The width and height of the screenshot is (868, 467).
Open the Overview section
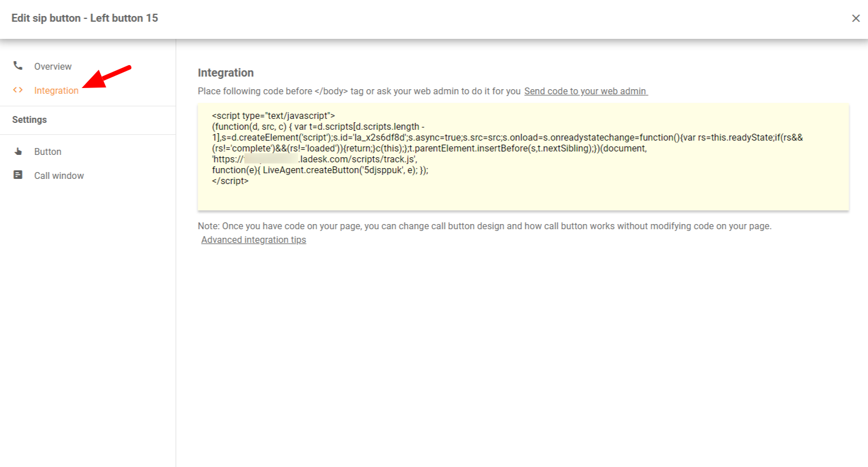pos(53,66)
